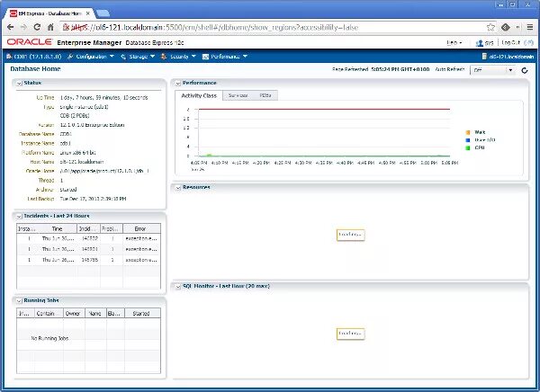
Task: Open the Chrome hamburger menu
Action: point(530,27)
